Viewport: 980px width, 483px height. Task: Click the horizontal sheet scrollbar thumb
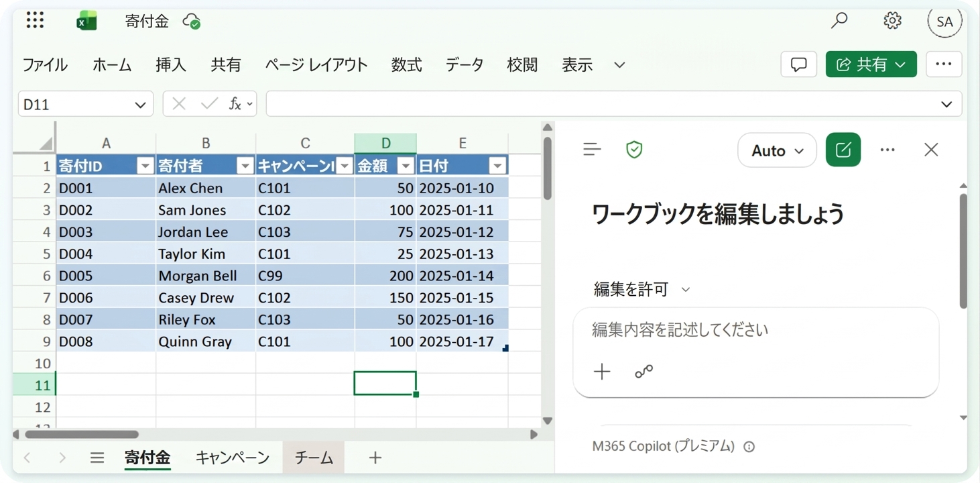coord(82,435)
